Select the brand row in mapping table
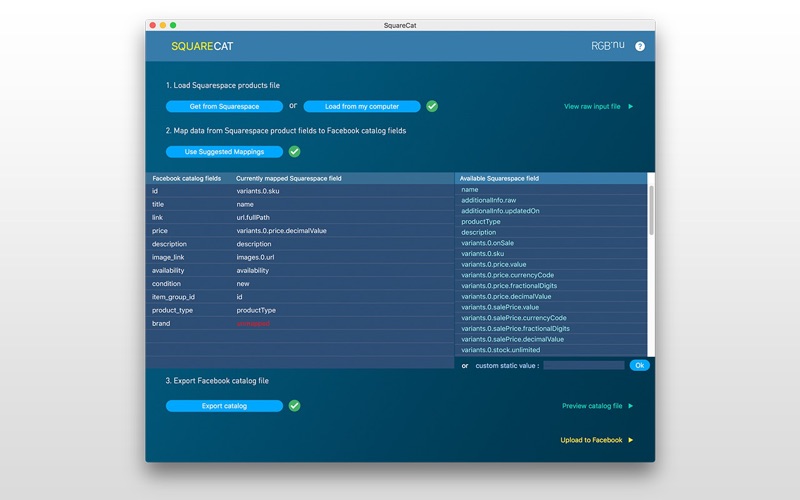The height and width of the screenshot is (500, 800). click(x=300, y=324)
